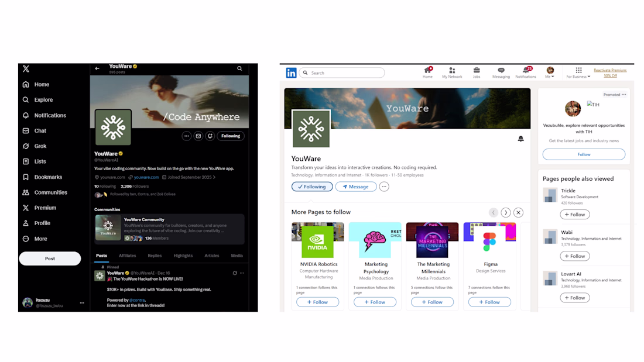Image resolution: width=644 pixels, height=362 pixels.
Task: Click the circular arrows icon beside Following
Action: click(210, 136)
